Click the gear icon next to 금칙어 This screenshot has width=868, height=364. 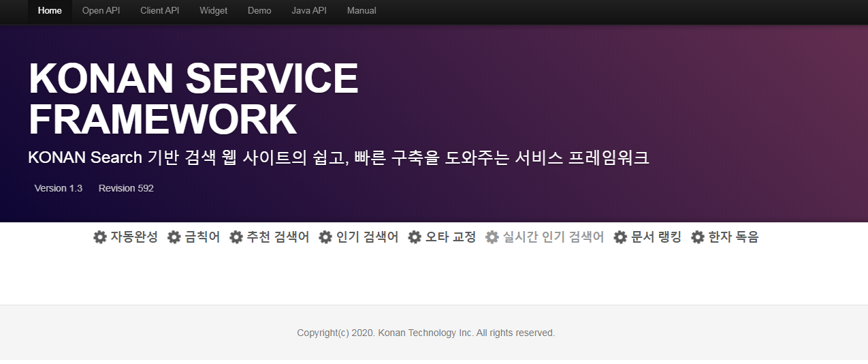(174, 237)
